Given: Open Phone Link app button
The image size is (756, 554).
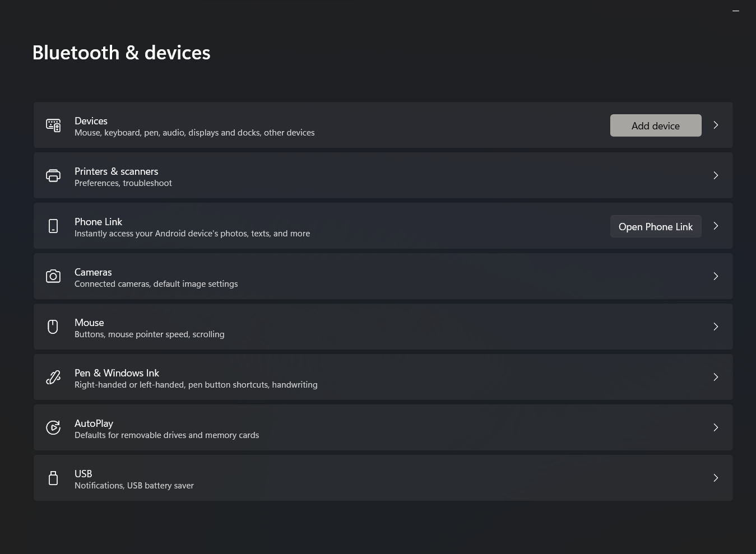Looking at the screenshot, I should click(x=656, y=226).
